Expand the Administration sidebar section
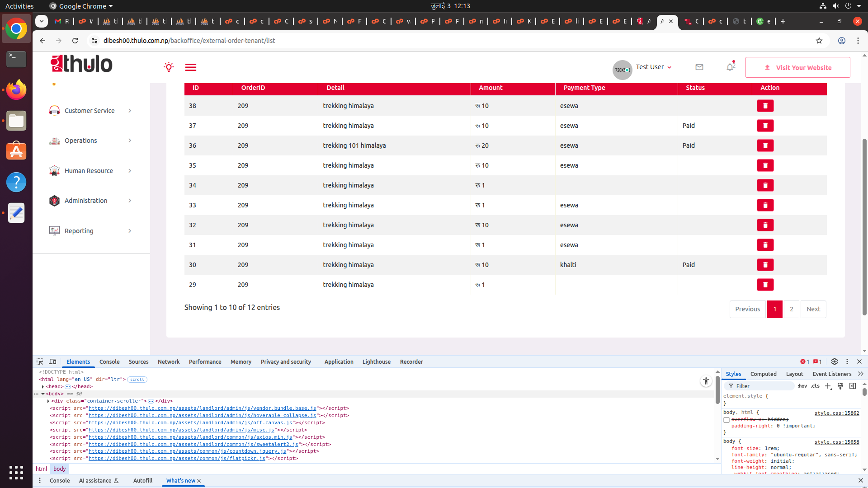 click(86, 201)
